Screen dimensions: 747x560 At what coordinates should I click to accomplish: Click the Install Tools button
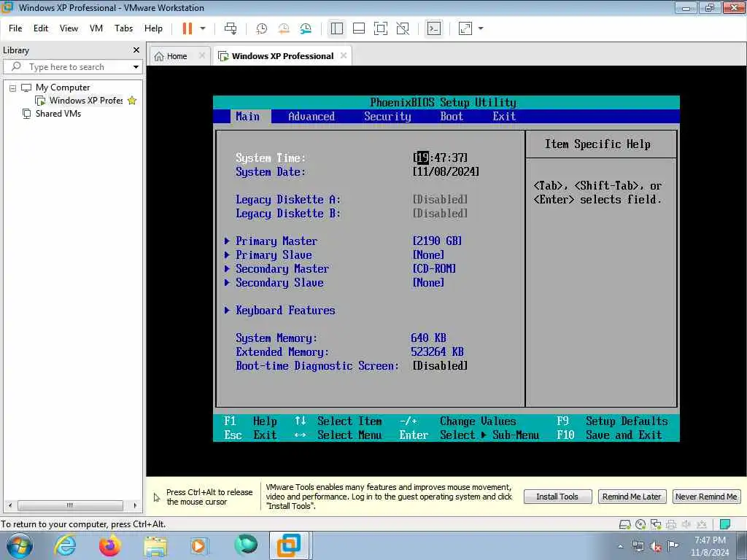pos(557,497)
